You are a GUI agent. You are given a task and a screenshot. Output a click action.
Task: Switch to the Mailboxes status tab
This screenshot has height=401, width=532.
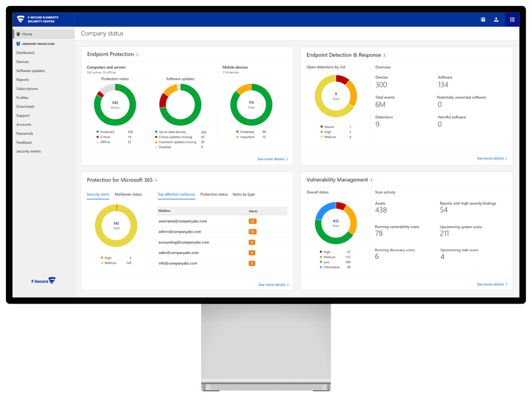(x=128, y=195)
